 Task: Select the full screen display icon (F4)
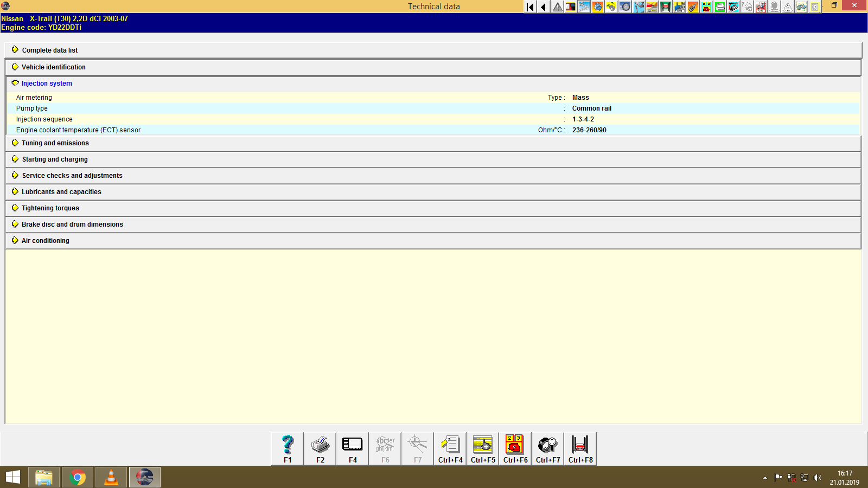click(x=352, y=448)
